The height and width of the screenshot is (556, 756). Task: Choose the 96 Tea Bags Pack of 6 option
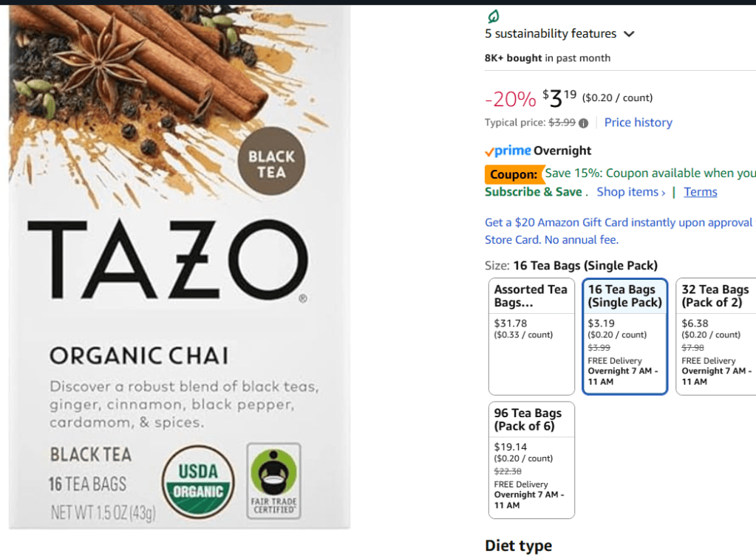click(531, 460)
